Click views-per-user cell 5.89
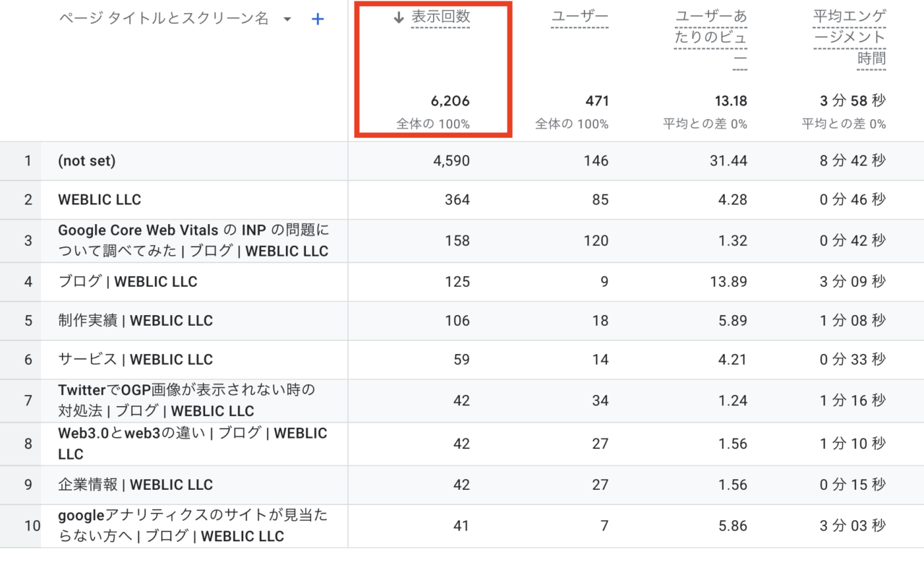The width and height of the screenshot is (924, 565). [x=733, y=321]
